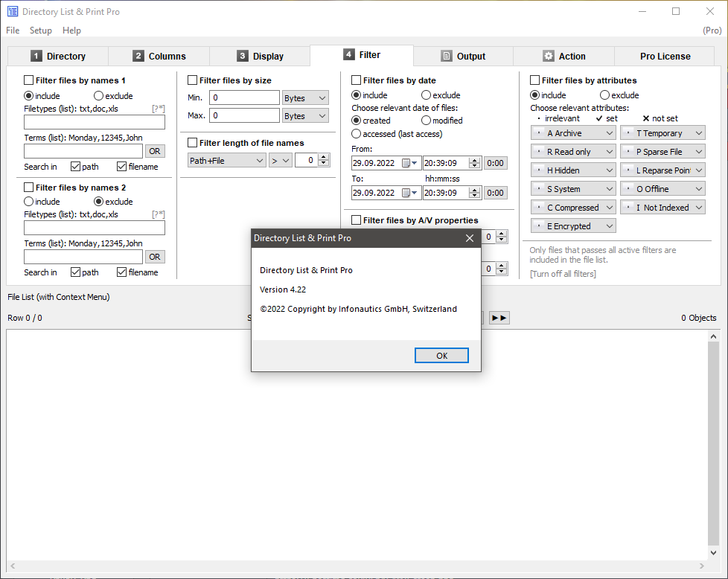The height and width of the screenshot is (579, 728).
Task: Click the [?*] help hint in names filter 2
Action: (159, 214)
